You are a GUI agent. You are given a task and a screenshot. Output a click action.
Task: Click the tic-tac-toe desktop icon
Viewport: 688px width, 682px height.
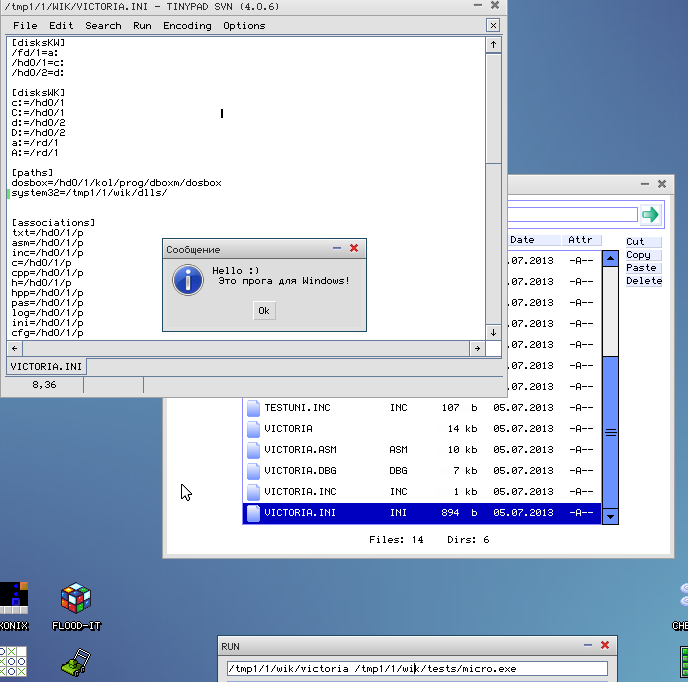(x=13, y=663)
